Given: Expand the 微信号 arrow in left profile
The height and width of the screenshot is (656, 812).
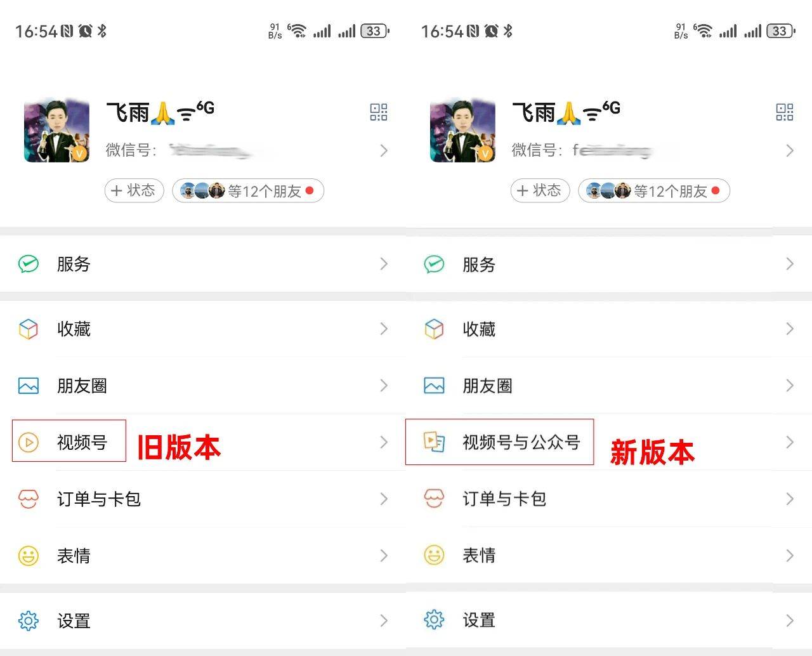Looking at the screenshot, I should pyautogui.click(x=383, y=150).
